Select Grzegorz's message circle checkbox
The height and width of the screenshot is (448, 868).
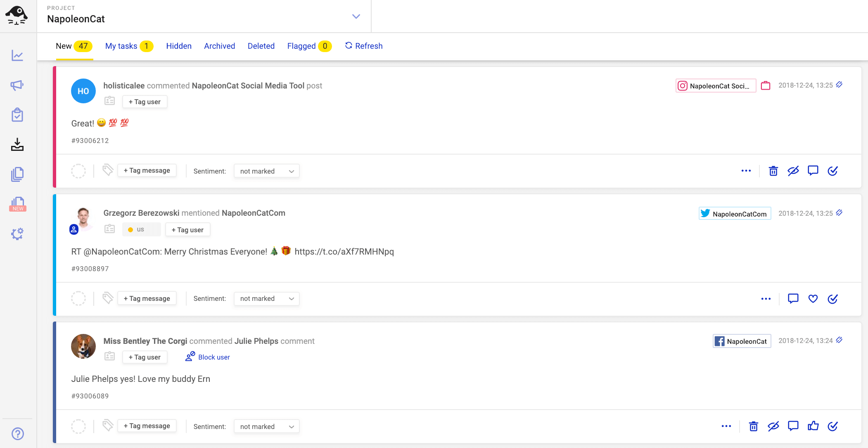(78, 298)
